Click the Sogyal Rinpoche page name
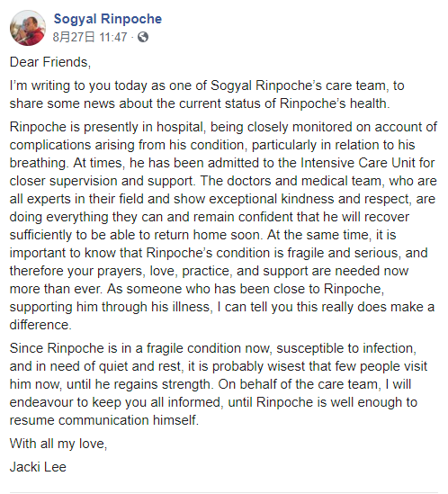448x494 pixels. (108, 19)
